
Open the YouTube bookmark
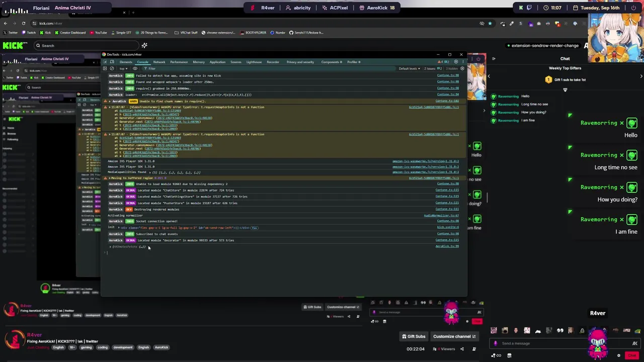tap(99, 33)
